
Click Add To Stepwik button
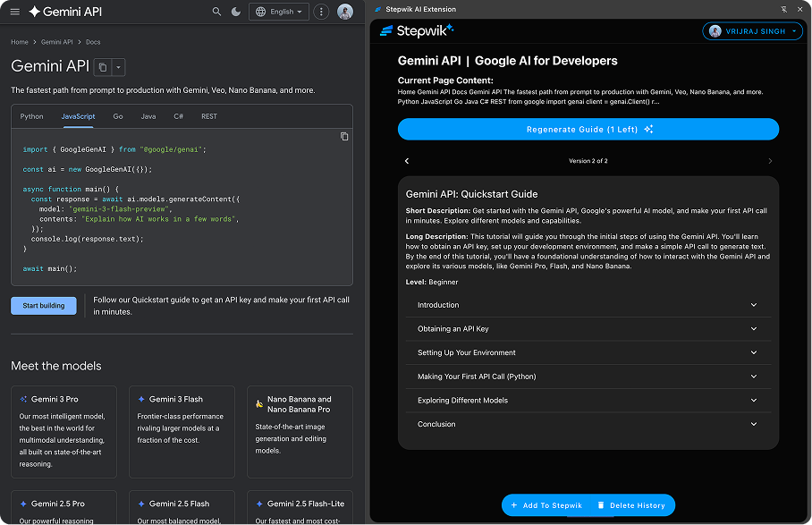[x=546, y=505]
